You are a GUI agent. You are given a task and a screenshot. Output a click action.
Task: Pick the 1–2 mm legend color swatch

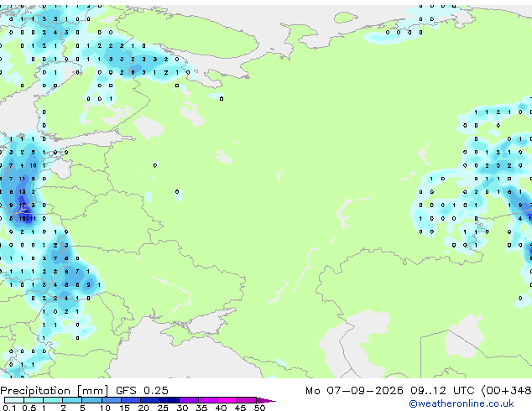53,400
